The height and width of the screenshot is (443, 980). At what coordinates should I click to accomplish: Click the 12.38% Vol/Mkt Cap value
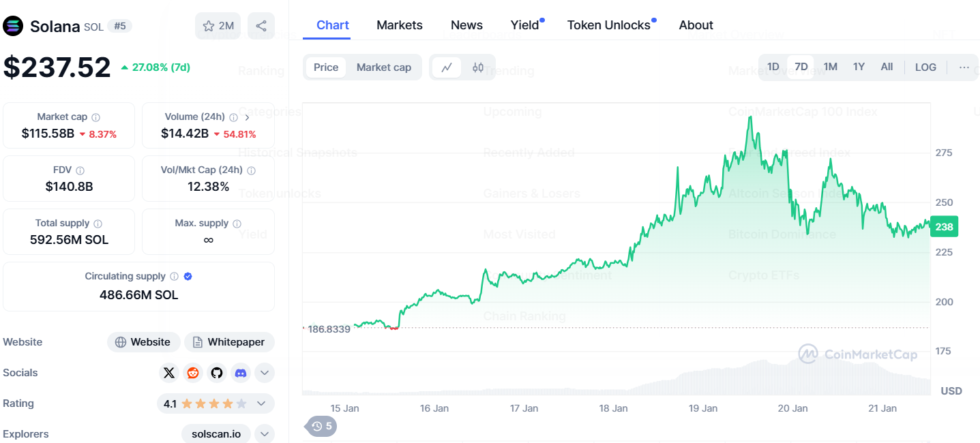[208, 187]
